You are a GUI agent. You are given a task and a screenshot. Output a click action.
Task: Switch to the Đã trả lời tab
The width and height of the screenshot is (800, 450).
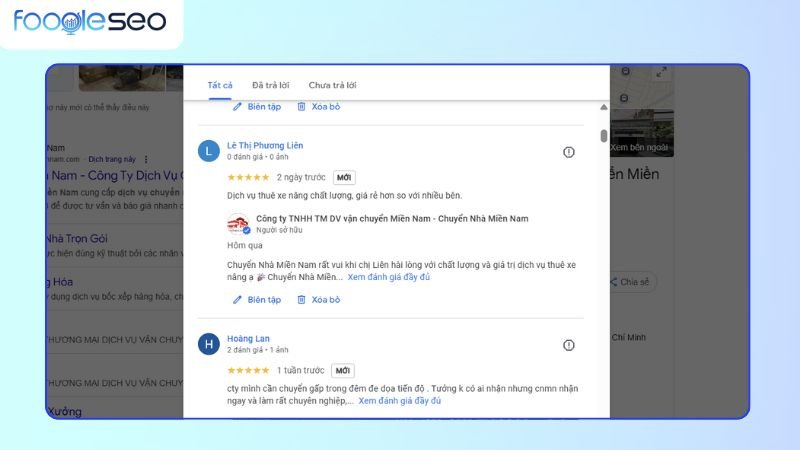[x=270, y=85]
